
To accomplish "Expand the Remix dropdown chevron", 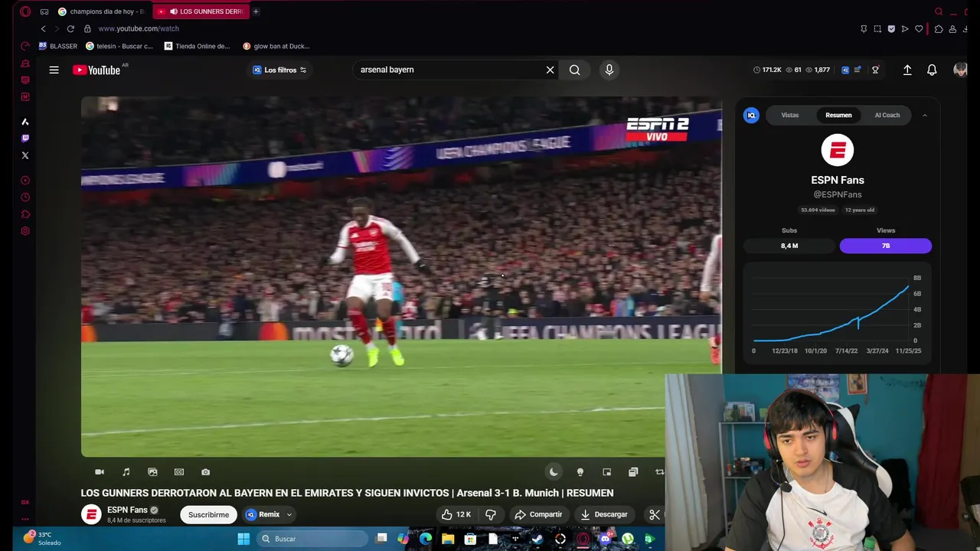I will coord(289,515).
